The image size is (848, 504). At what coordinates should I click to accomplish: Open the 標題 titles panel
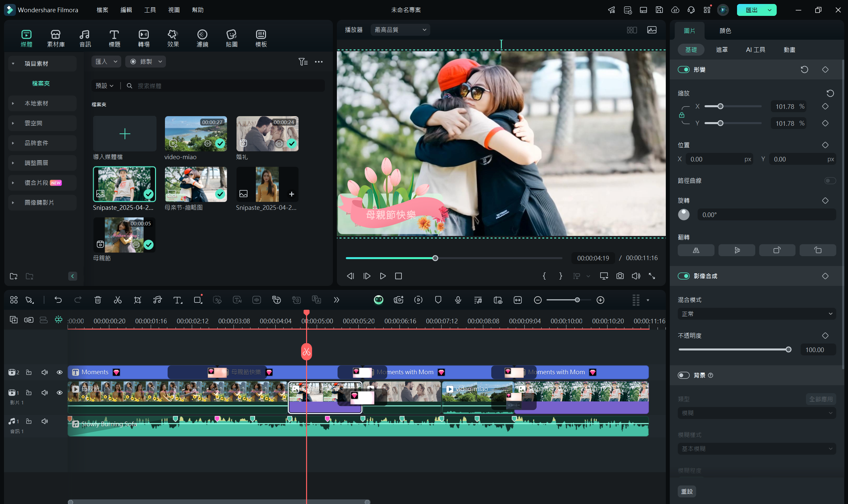tap(114, 39)
